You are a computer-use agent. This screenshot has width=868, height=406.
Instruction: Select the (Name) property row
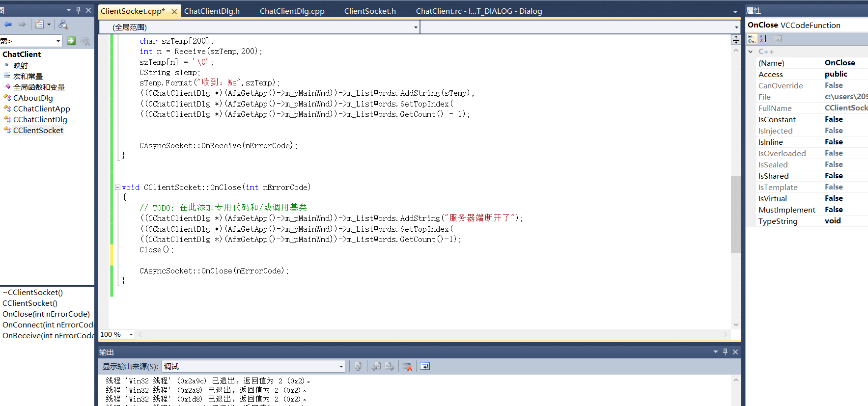[x=812, y=63]
